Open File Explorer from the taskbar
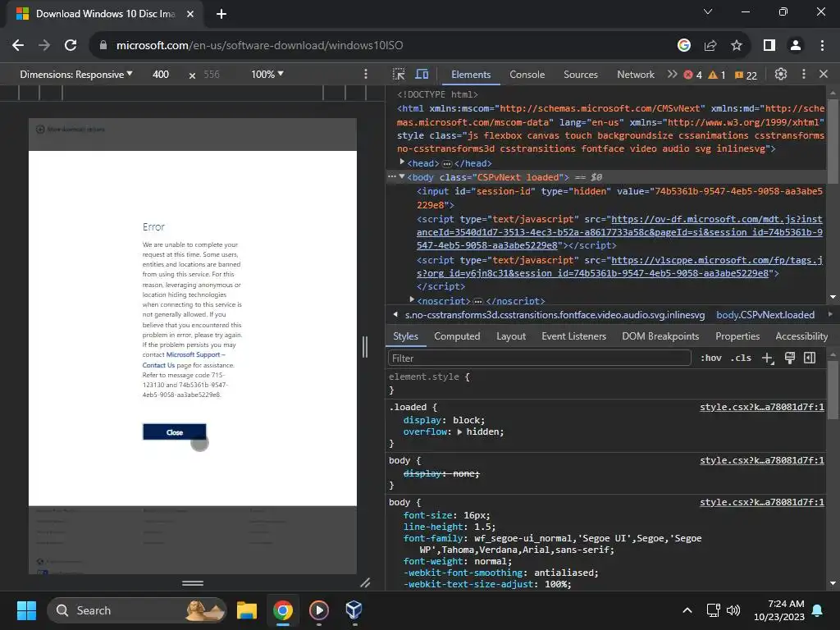Image resolution: width=840 pixels, height=630 pixels. point(247,610)
